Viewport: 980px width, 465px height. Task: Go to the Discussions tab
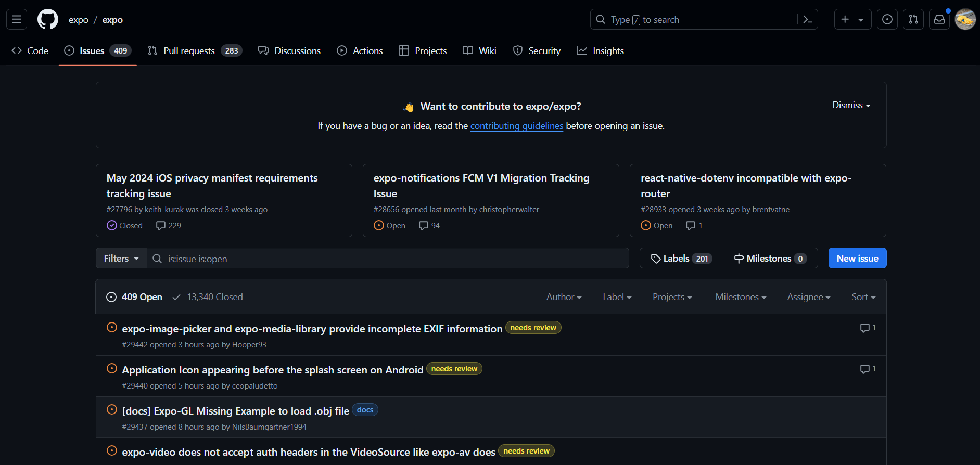coord(289,50)
